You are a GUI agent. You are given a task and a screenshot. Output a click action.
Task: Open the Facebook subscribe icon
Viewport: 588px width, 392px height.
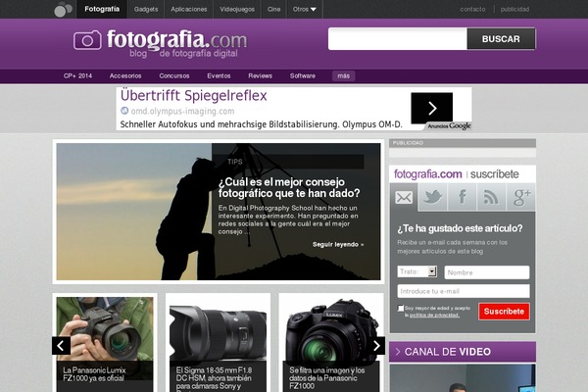[x=462, y=197]
